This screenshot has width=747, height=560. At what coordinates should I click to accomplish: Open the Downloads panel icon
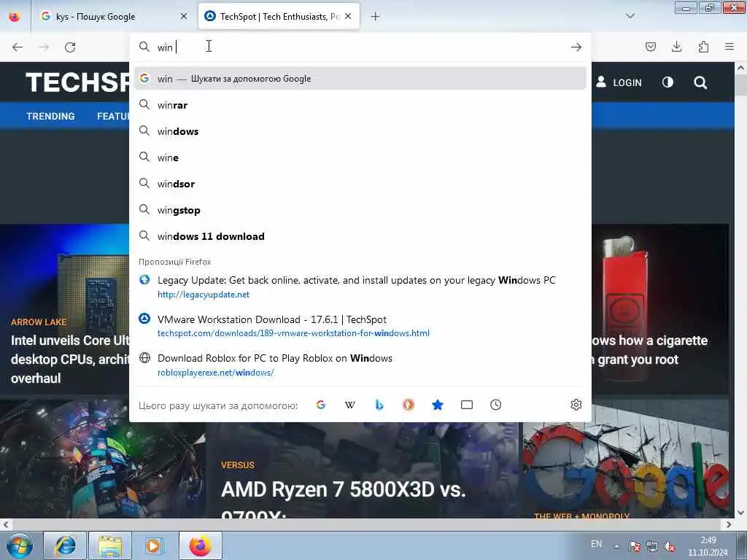[x=676, y=47]
